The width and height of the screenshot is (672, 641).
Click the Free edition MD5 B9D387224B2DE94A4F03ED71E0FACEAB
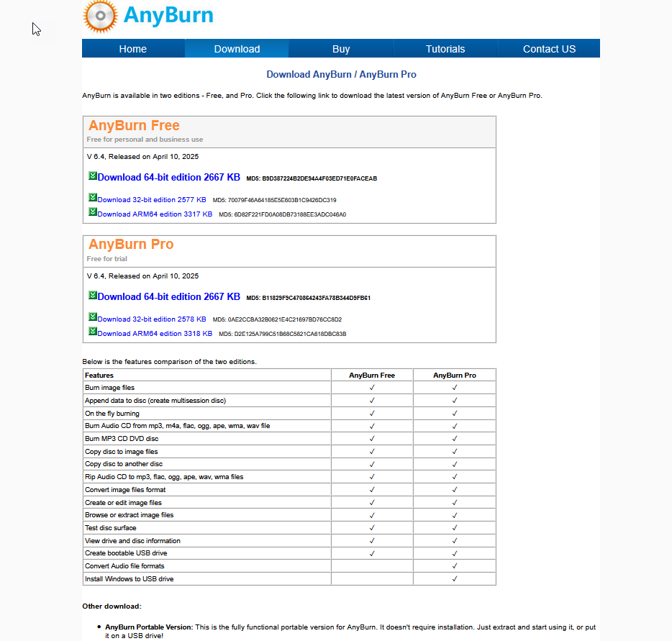coord(312,178)
